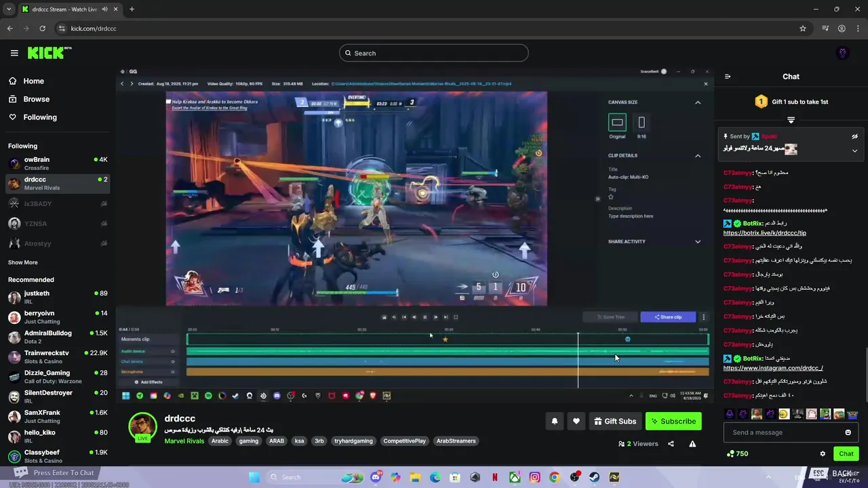Viewport: 868px width, 488px height.
Task: Open chat settings gear
Action: click(x=823, y=453)
